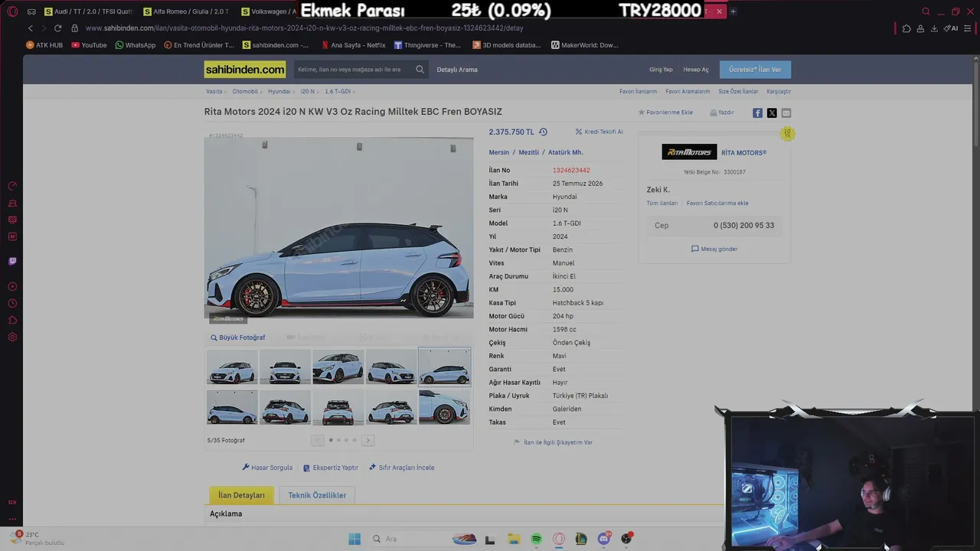The width and height of the screenshot is (980, 551).
Task: Click İlan ile İlgili Şikayetim Var
Action: [554, 442]
